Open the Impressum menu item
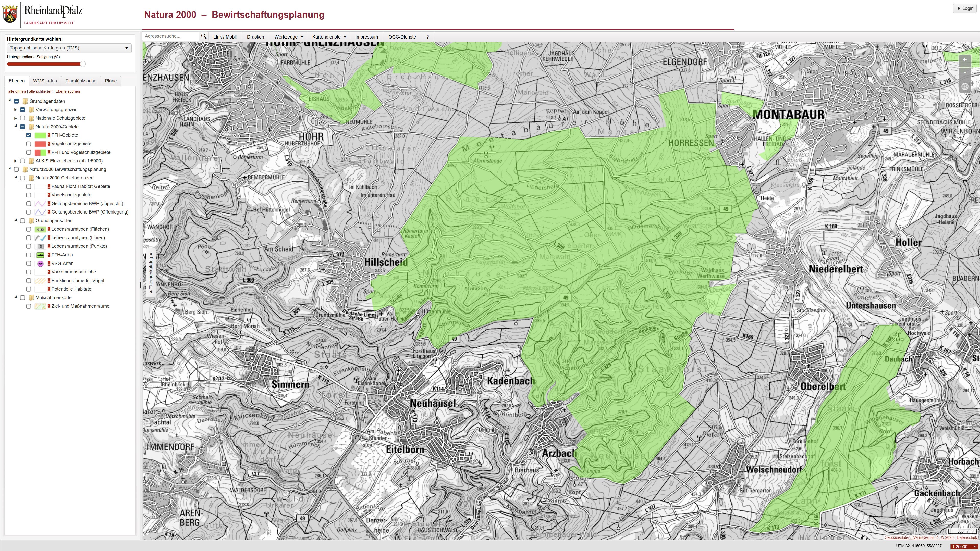The width and height of the screenshot is (980, 551). click(366, 37)
